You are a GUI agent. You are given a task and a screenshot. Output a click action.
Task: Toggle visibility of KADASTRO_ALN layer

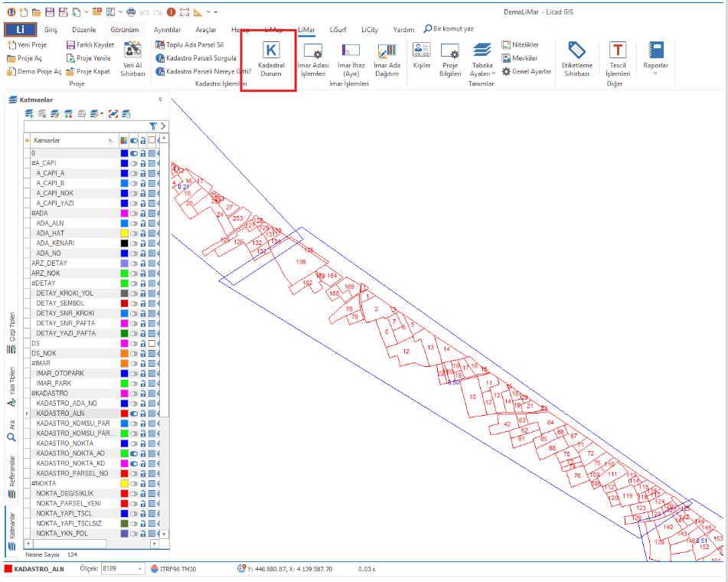(x=134, y=414)
